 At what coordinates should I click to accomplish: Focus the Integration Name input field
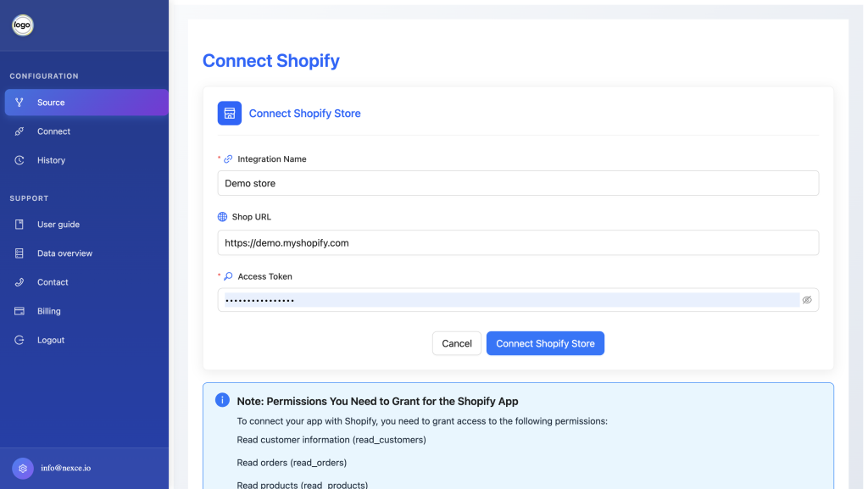(518, 183)
